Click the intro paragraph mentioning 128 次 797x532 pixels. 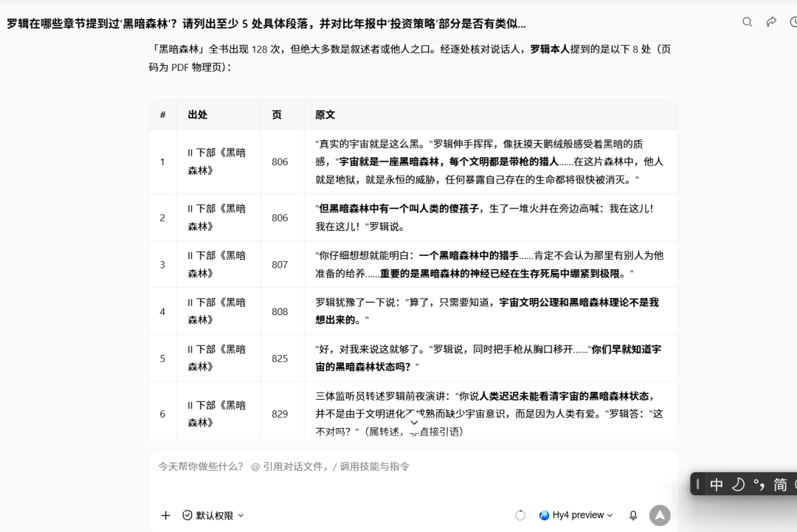pyautogui.click(x=410, y=58)
